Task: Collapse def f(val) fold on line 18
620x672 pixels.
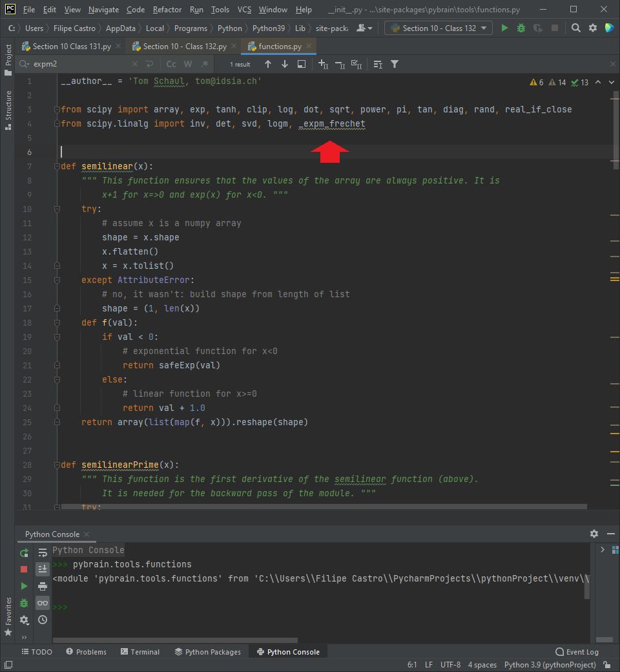Action: [57, 322]
